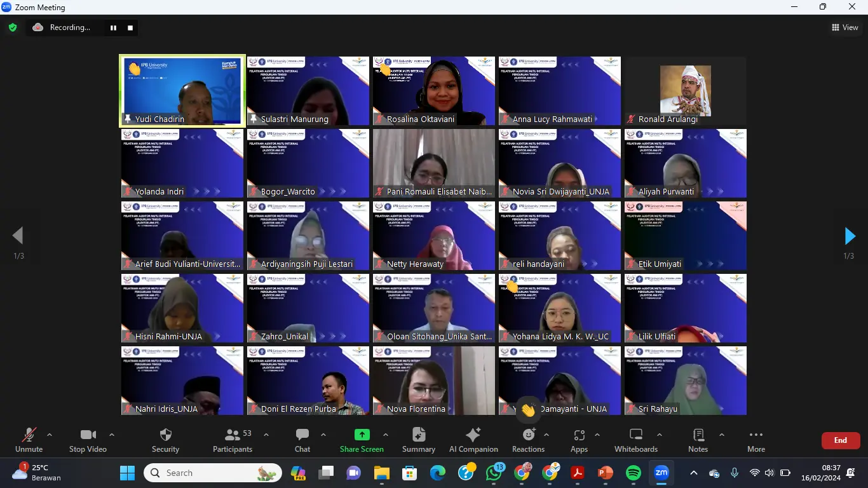
Task: Open the Whiteboards feature
Action: coord(635,440)
